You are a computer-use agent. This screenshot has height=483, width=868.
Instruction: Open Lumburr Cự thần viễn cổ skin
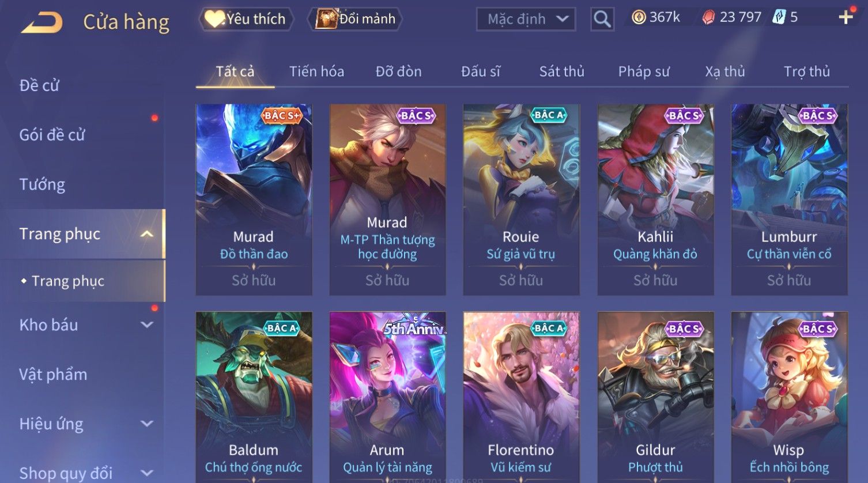[789, 199]
